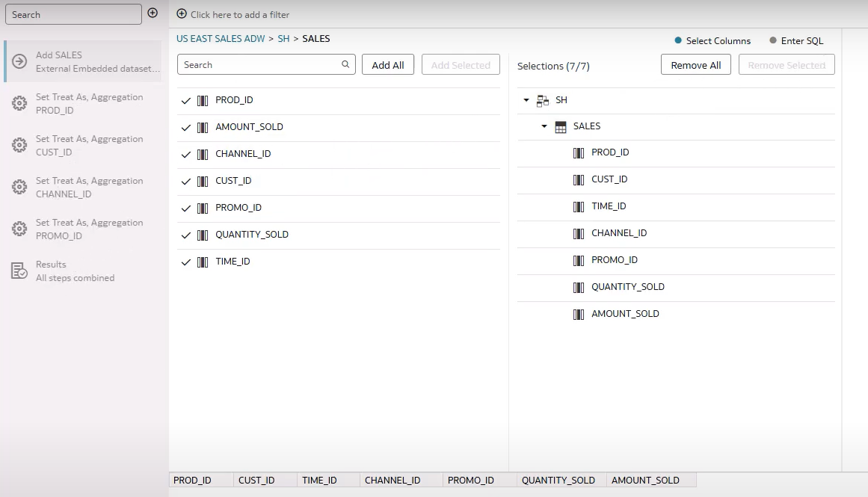Click the gear icon for the PROD_ID step

tap(19, 104)
